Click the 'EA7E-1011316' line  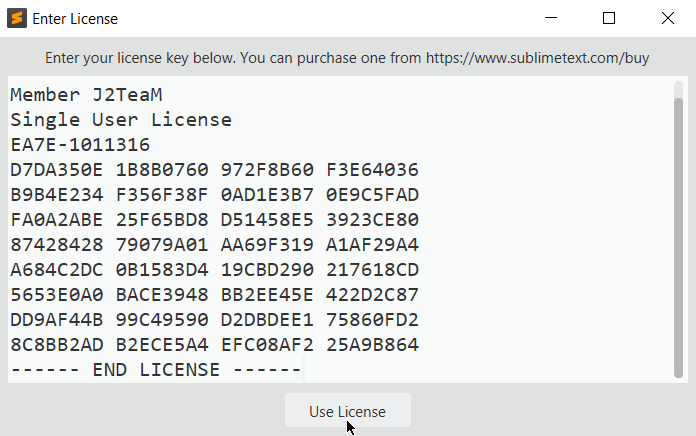tap(80, 145)
